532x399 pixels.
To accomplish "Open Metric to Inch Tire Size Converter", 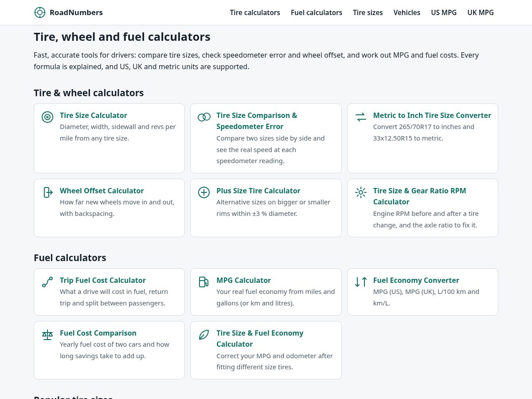I will (x=432, y=115).
